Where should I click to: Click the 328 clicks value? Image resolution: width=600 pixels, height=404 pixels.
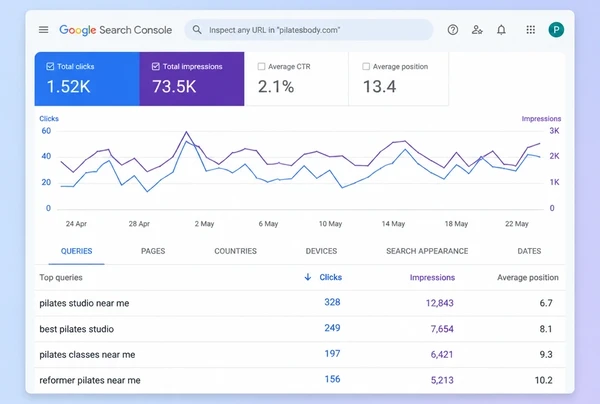click(x=332, y=302)
